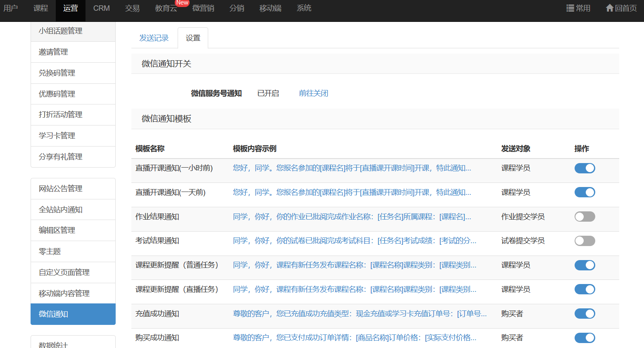
Task: Open the 发送记录 tab
Action: pyautogui.click(x=154, y=38)
